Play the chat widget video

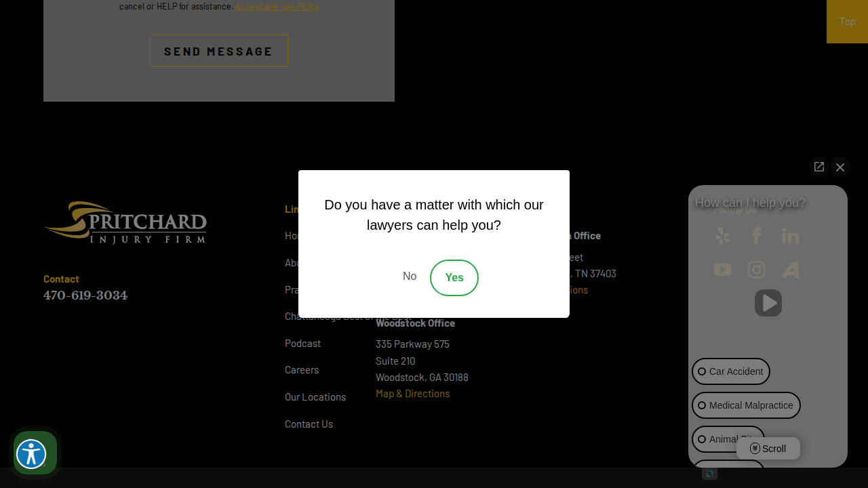(x=768, y=303)
